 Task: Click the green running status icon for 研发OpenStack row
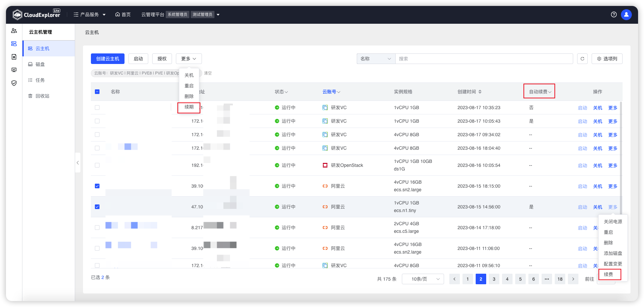coord(277,165)
